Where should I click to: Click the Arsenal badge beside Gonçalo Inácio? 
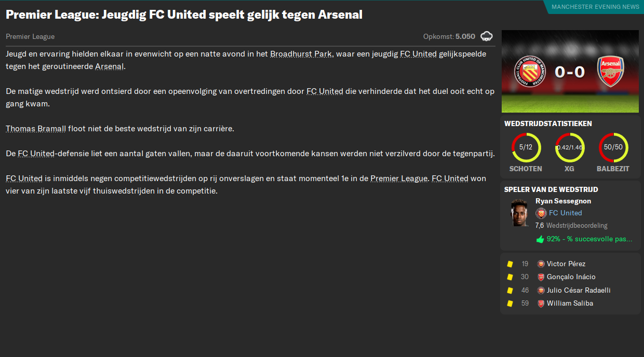pos(540,277)
